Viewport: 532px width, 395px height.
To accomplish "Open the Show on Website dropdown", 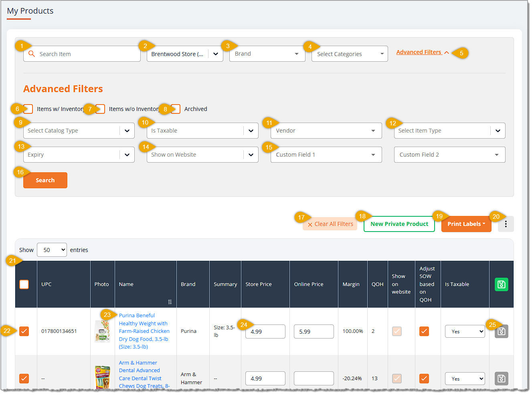I will point(203,155).
